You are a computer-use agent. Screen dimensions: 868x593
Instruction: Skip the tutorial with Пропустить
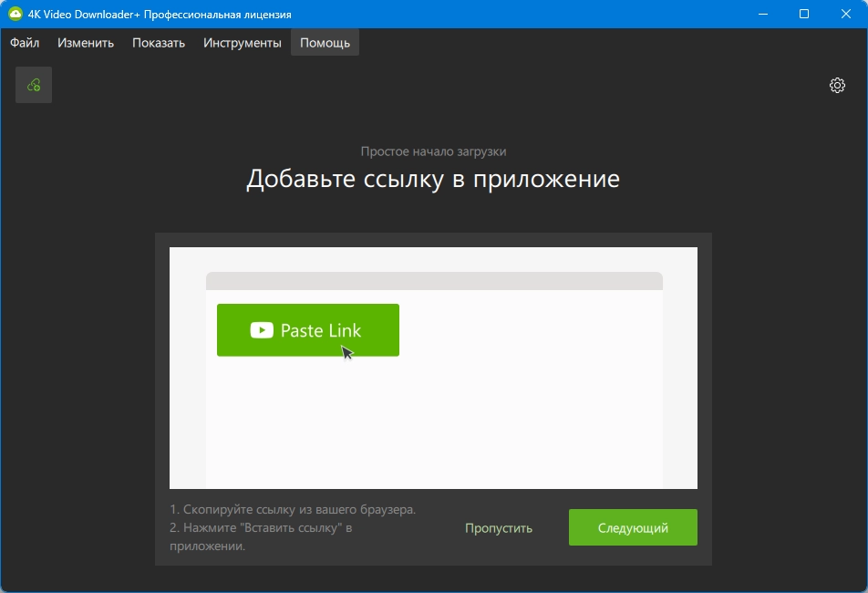(498, 527)
